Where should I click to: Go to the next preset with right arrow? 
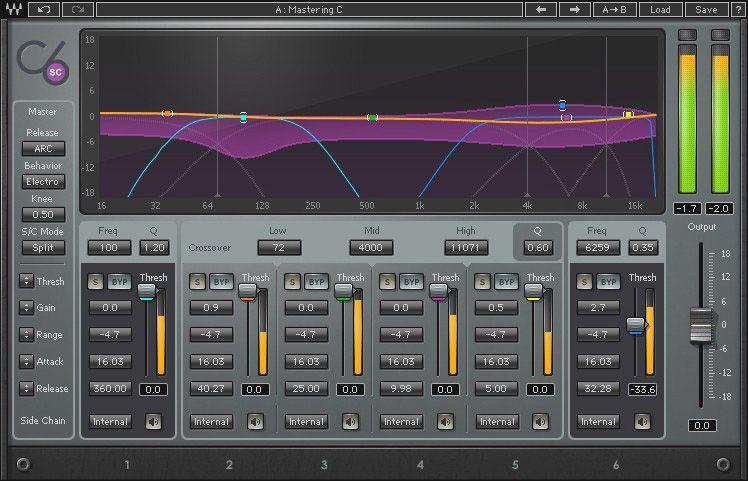(x=574, y=10)
